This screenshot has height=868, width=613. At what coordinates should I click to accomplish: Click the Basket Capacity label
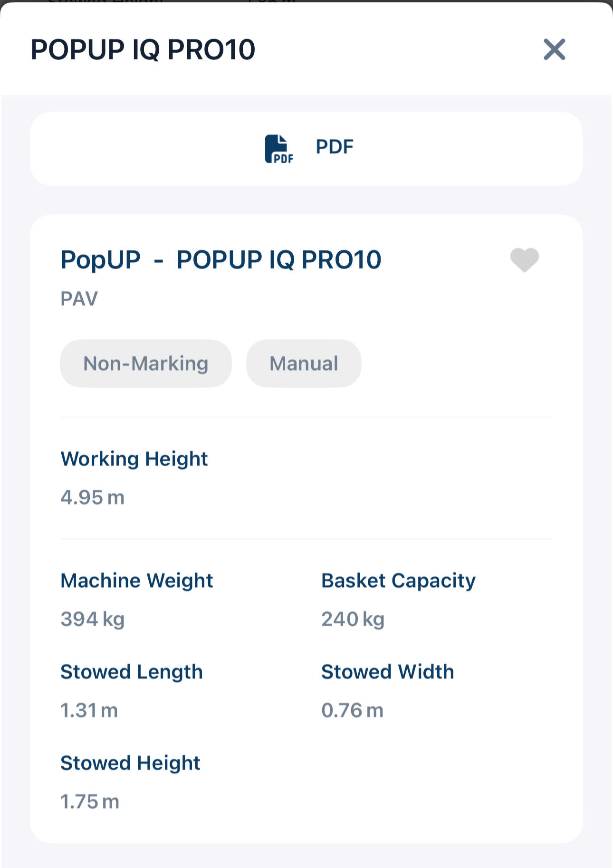pos(398,581)
